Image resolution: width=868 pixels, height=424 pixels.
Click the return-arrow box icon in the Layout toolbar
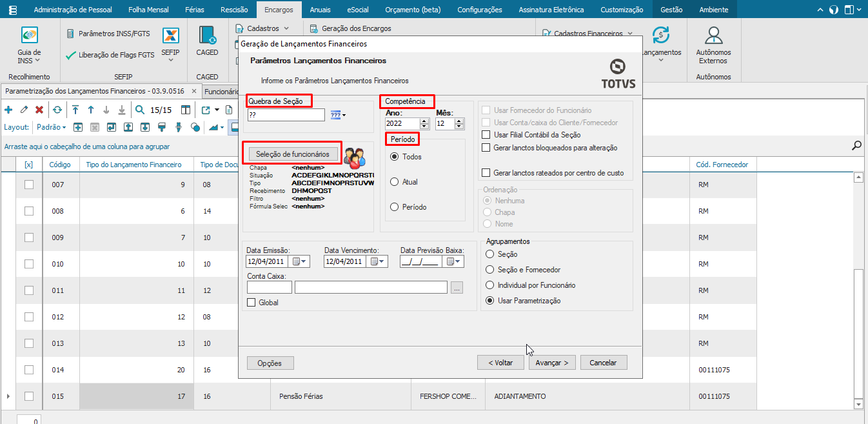pos(111,127)
